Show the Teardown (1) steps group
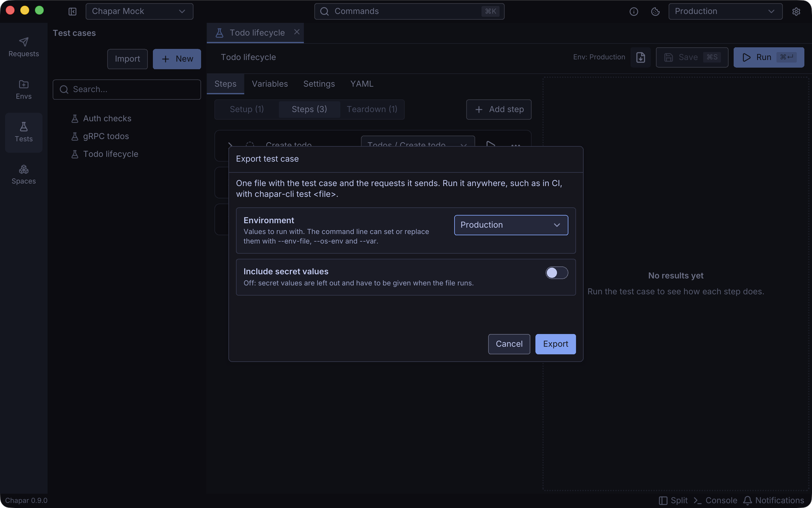Screen dimensions: 812x508 coord(372,109)
